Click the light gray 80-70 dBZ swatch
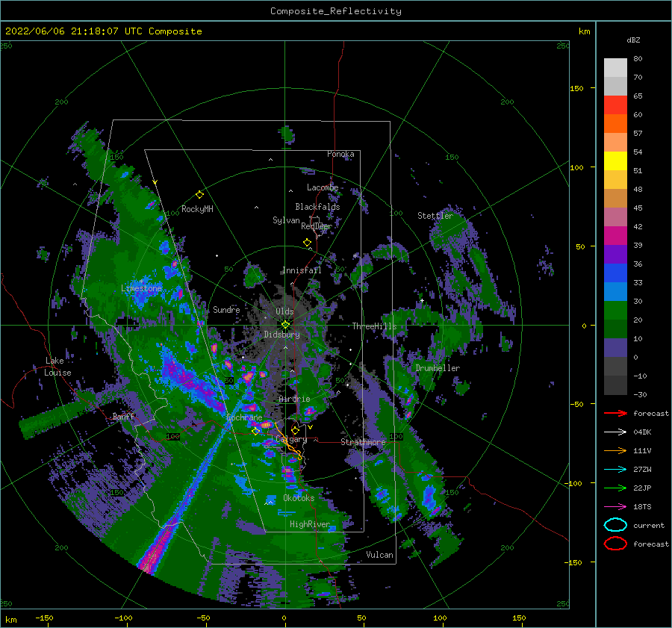Image resolution: width=672 pixels, height=628 pixels. [615, 68]
